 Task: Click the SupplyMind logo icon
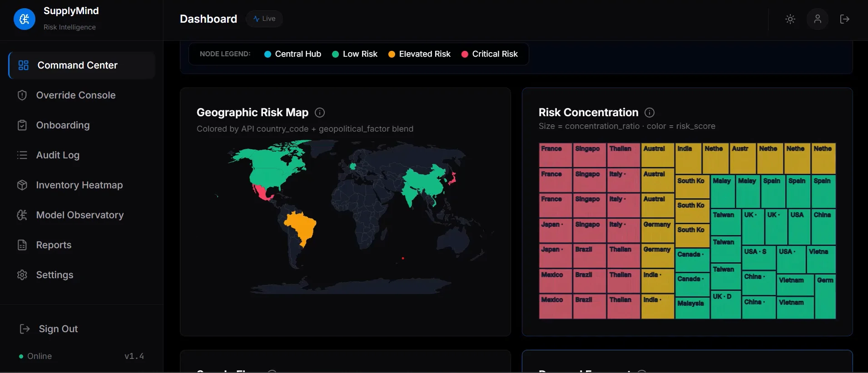25,19
